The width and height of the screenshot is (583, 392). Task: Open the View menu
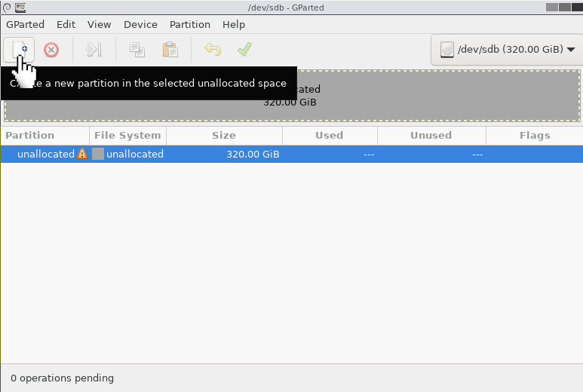(99, 25)
